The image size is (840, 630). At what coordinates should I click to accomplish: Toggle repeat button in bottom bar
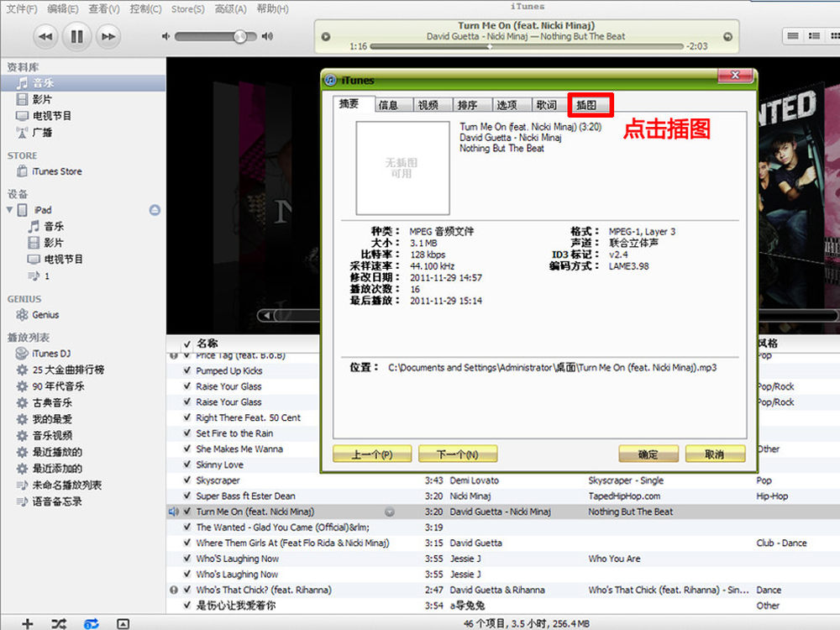(92, 623)
